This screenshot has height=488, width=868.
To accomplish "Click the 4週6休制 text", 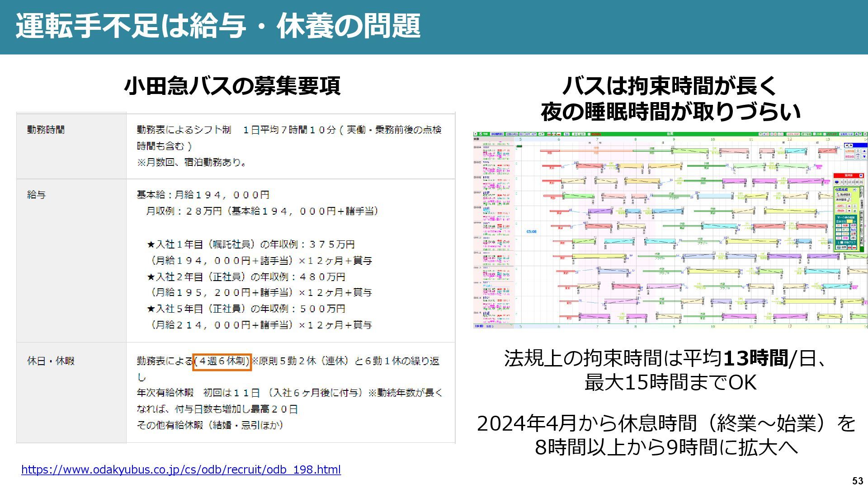I will (x=222, y=361).
